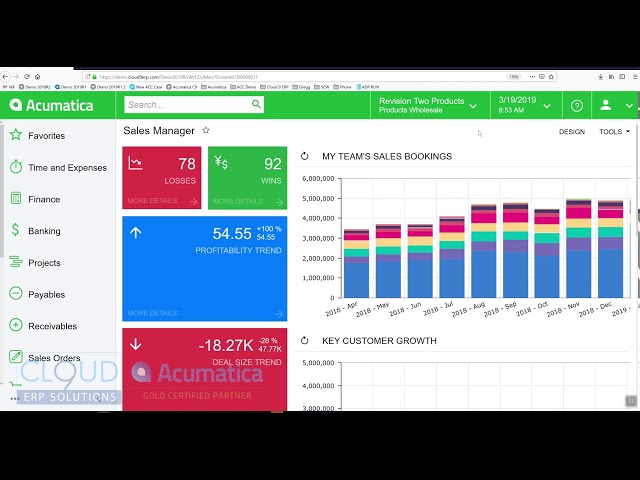Open the ADP RUN bookmark

(x=367, y=87)
